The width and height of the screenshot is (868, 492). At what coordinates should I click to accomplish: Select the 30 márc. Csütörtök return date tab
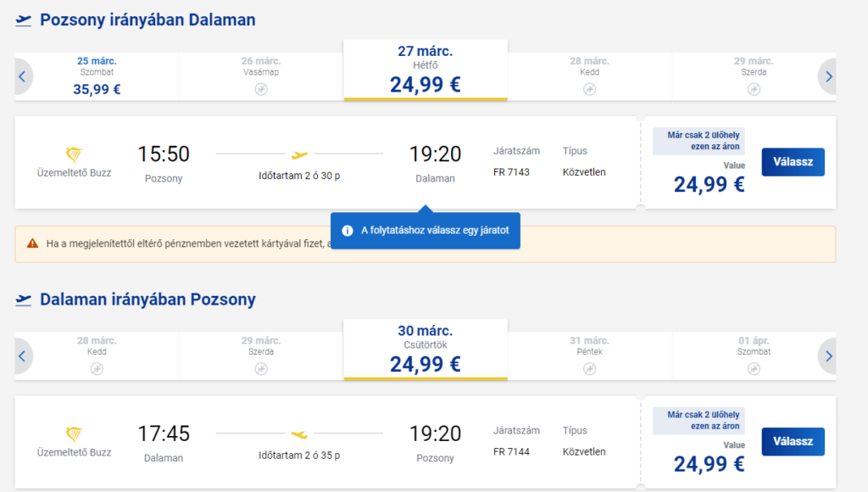click(426, 349)
